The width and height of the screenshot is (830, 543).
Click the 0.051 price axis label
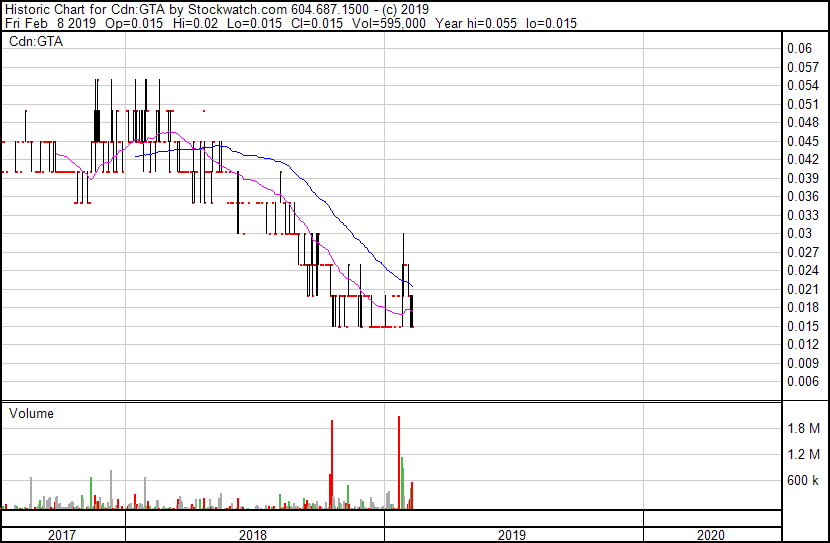click(x=802, y=104)
